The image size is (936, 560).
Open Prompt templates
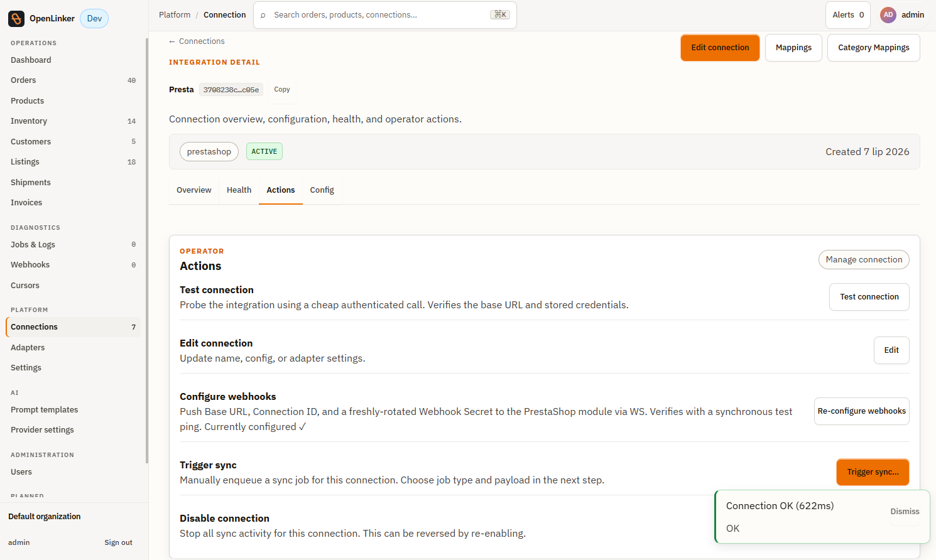coord(73,410)
